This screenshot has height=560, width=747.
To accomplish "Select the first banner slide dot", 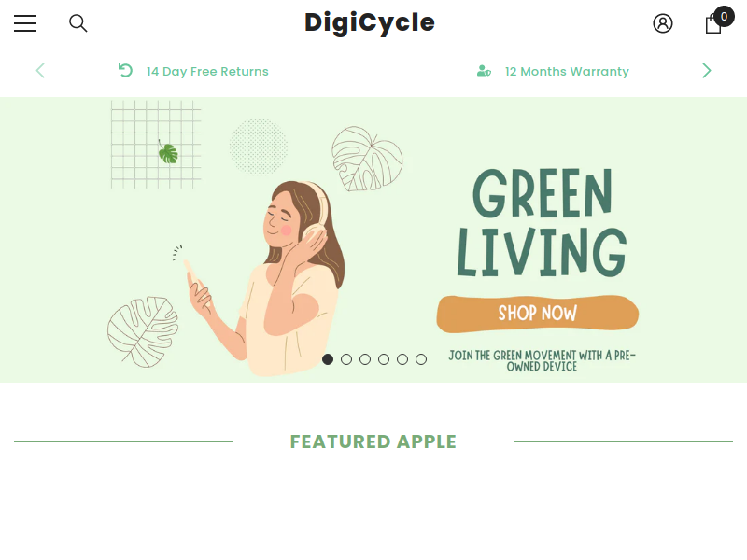I will click(x=328, y=359).
